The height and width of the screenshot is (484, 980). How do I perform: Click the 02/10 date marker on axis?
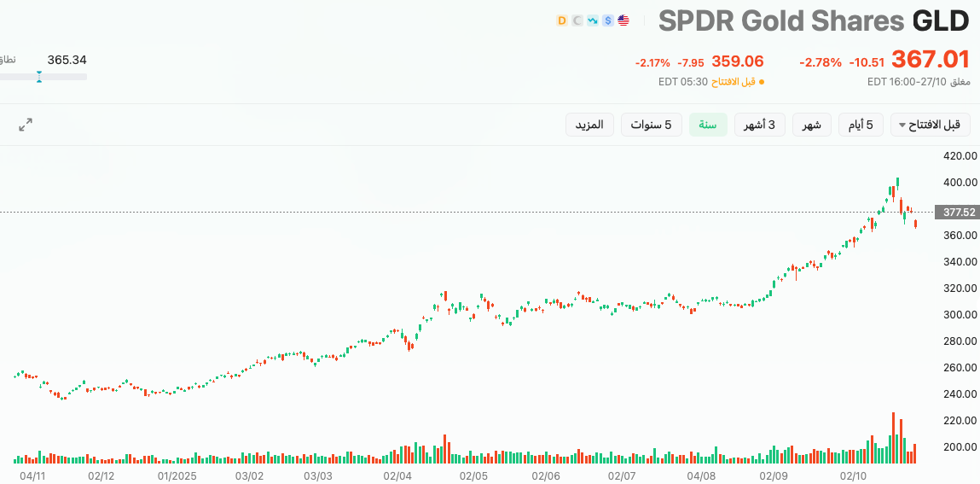(852, 475)
